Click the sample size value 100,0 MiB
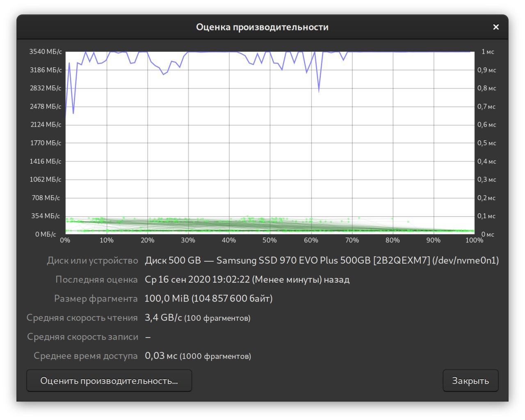This screenshot has width=525, height=420. point(167,299)
